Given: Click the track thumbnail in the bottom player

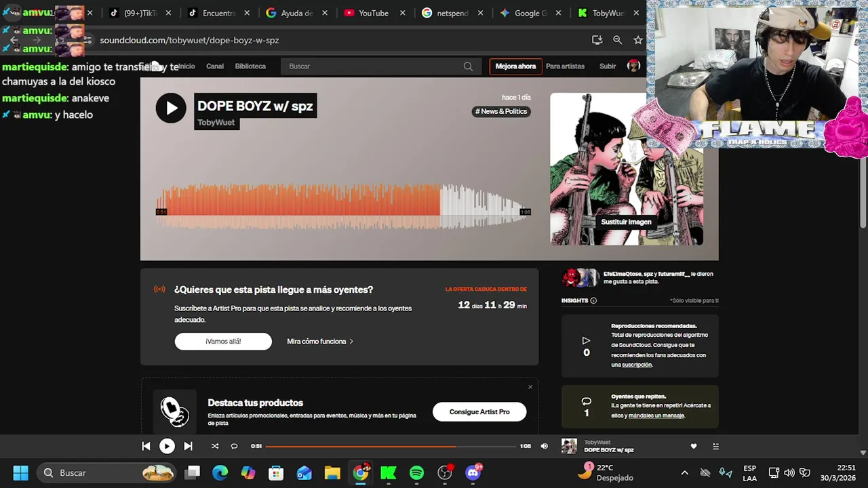Looking at the screenshot, I should click(569, 446).
